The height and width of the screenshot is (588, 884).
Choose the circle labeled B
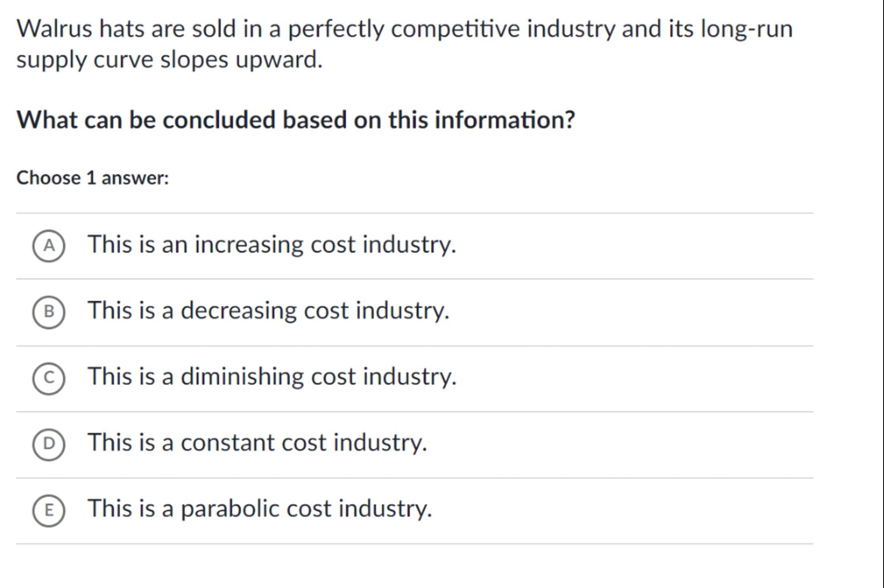(49, 312)
